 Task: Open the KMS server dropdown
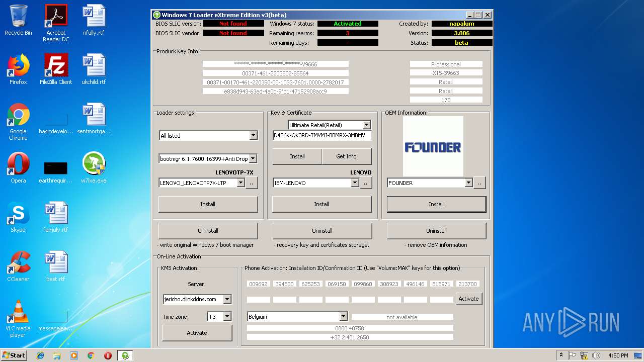(x=227, y=299)
